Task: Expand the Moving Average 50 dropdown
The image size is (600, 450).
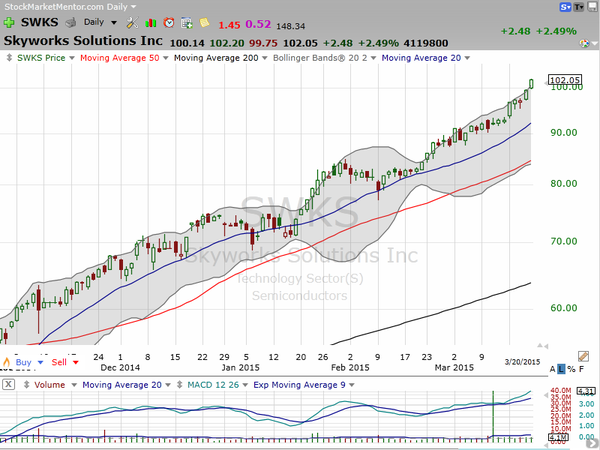Action: (166, 58)
